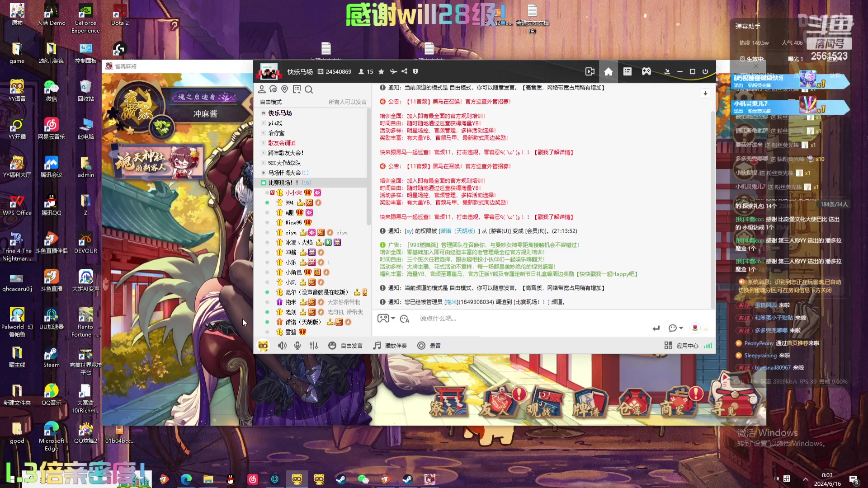Go to the YY channel home view

tap(609, 71)
